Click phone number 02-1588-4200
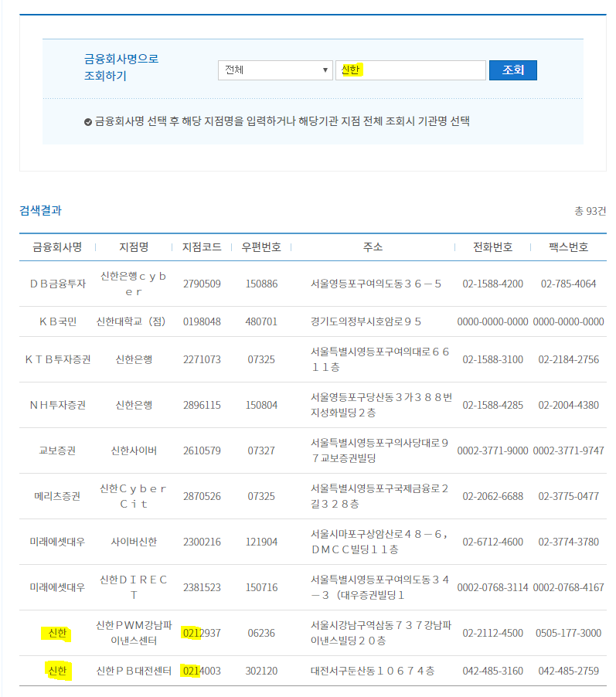The width and height of the screenshot is (616, 697). (493, 284)
